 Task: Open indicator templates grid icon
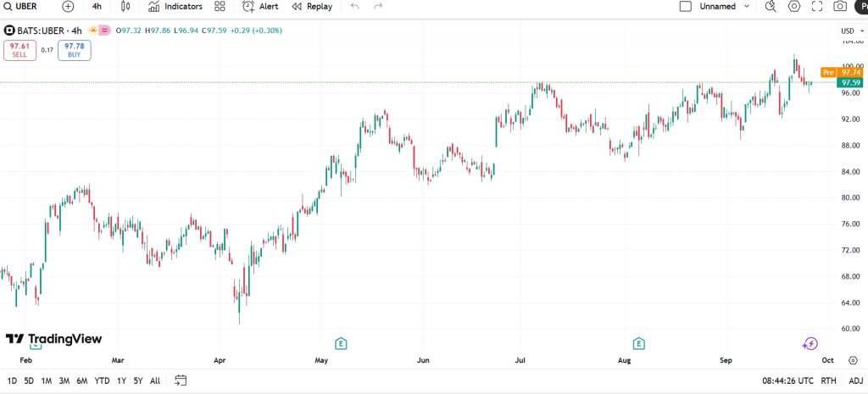click(x=220, y=7)
